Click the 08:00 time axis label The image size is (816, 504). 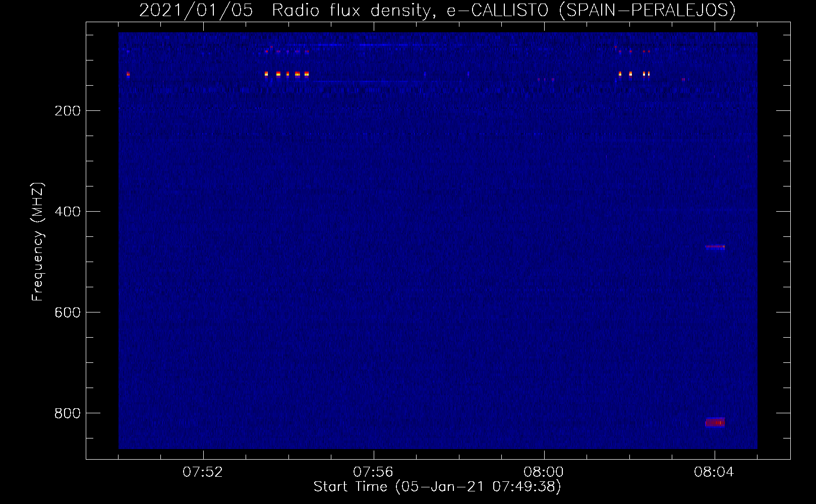pyautogui.click(x=544, y=472)
